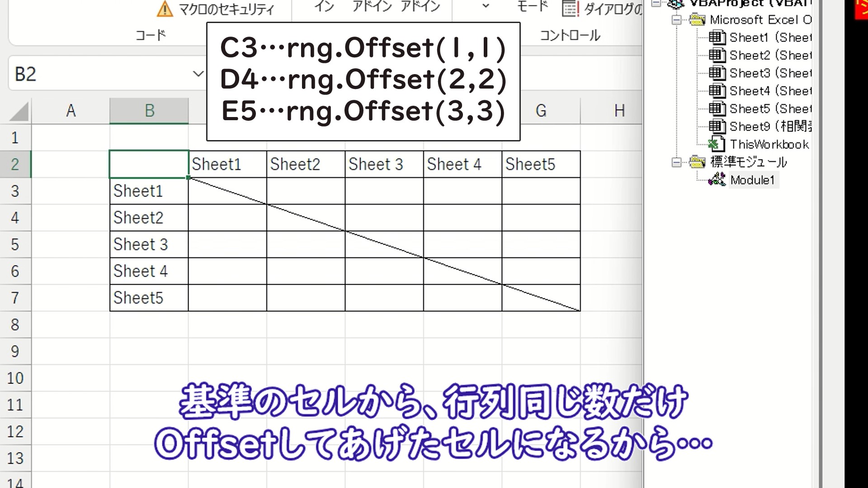Click cell containing Sheet 3 in header row
This screenshot has width=868, height=488.
tap(384, 164)
